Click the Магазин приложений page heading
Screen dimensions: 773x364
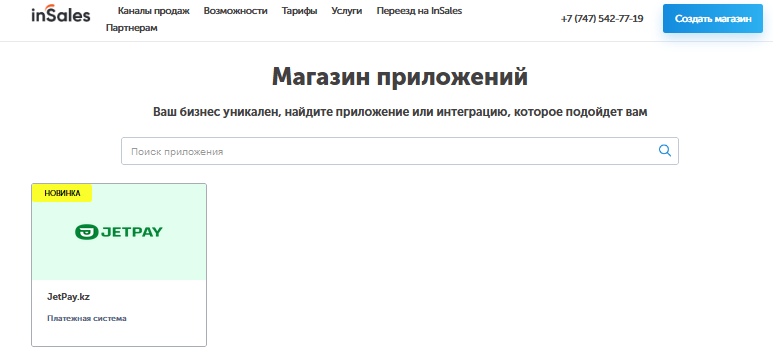click(x=400, y=77)
